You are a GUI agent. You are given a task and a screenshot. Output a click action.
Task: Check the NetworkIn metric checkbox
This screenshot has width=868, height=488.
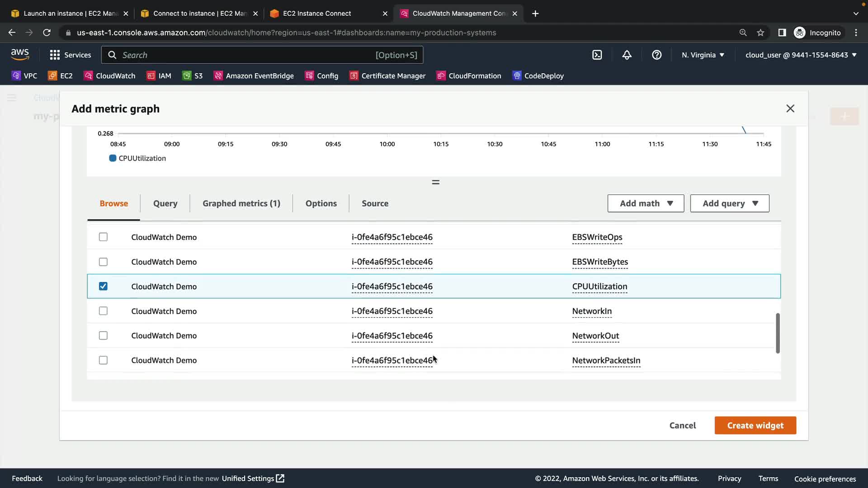click(103, 311)
